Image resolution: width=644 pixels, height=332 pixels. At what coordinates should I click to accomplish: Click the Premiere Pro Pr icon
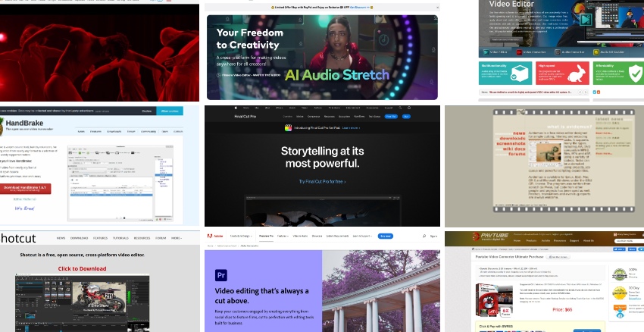click(221, 275)
